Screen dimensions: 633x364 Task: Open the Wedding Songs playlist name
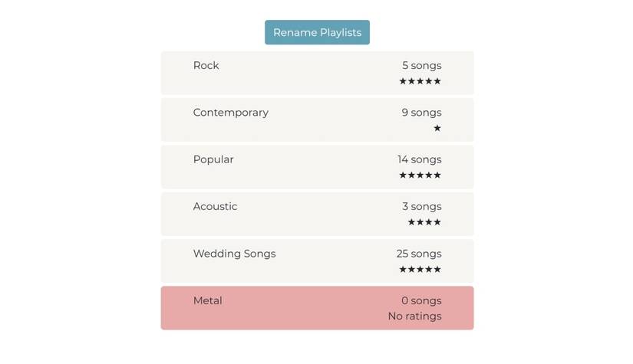[x=234, y=254]
